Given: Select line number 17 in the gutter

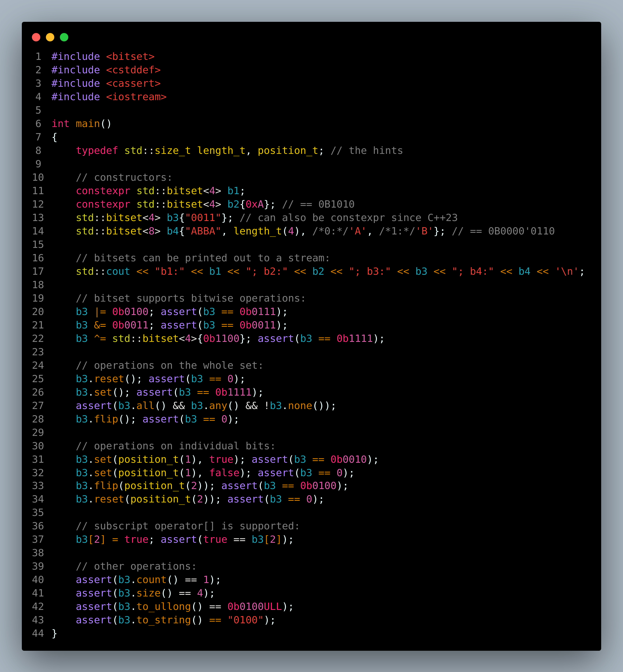Looking at the screenshot, I should coord(38,271).
